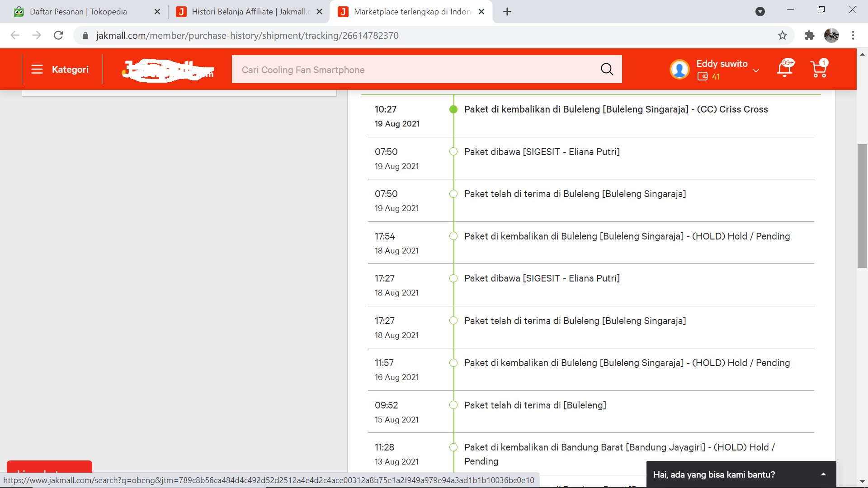
Task: Click the green 10:27 timeline marker
Action: [x=453, y=109]
